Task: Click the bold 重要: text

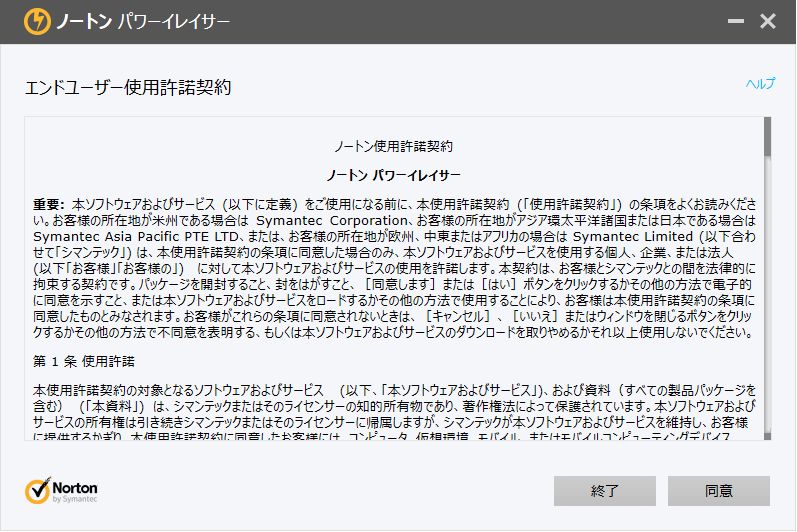Action: tap(49, 205)
